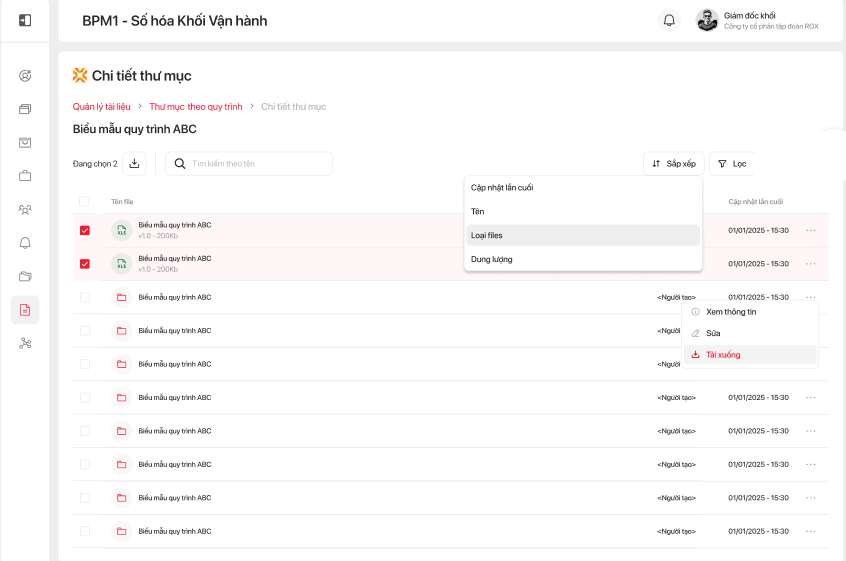Open the three-dot menu of the first file row
This screenshot has width=846, height=561.
(x=810, y=231)
